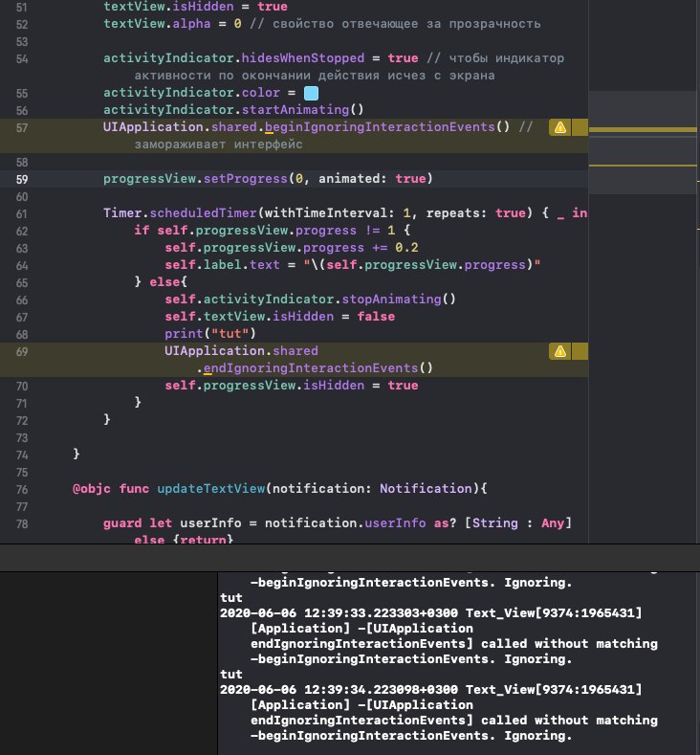700x755 pixels.
Task: Click the warning icon on line 57
Action: point(560,127)
